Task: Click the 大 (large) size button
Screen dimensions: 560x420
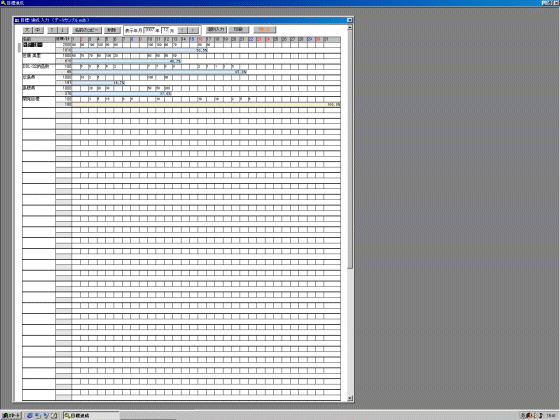Action: [x=27, y=30]
